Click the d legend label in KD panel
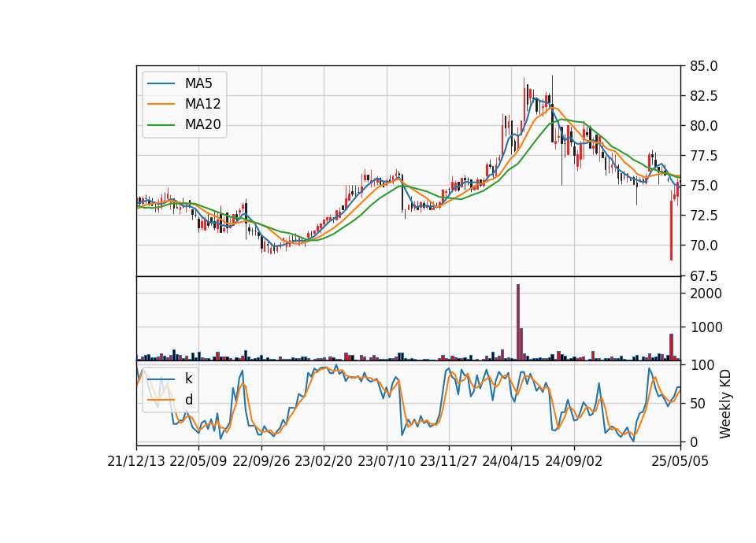The image size is (756, 543). click(188, 400)
